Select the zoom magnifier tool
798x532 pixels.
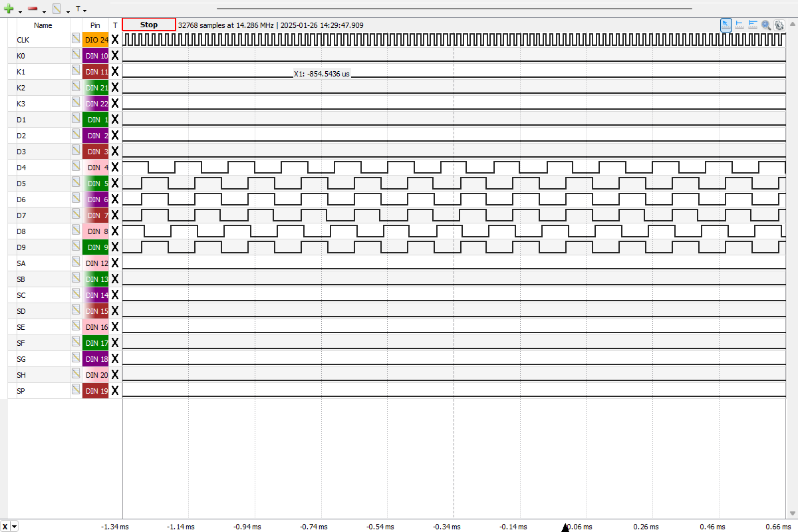(x=766, y=25)
